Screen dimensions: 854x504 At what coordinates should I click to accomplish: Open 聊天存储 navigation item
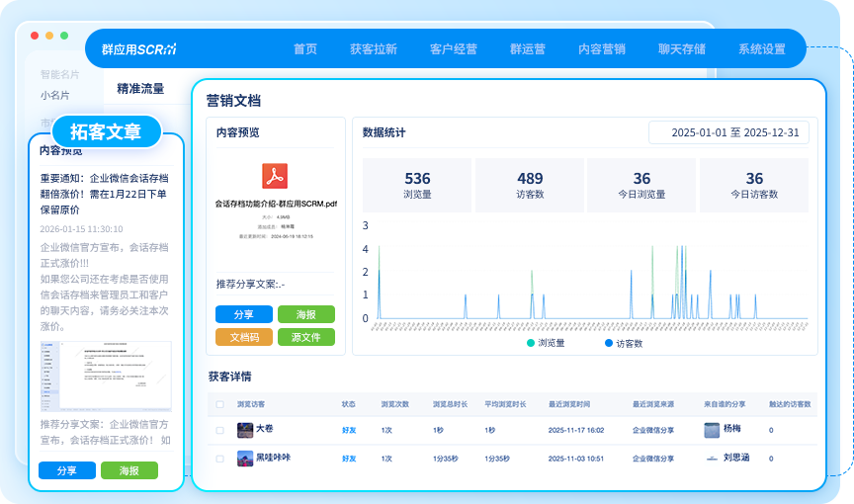681,49
